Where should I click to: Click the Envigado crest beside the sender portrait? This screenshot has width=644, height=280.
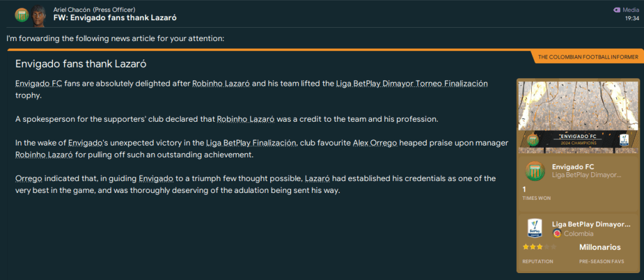point(21,14)
